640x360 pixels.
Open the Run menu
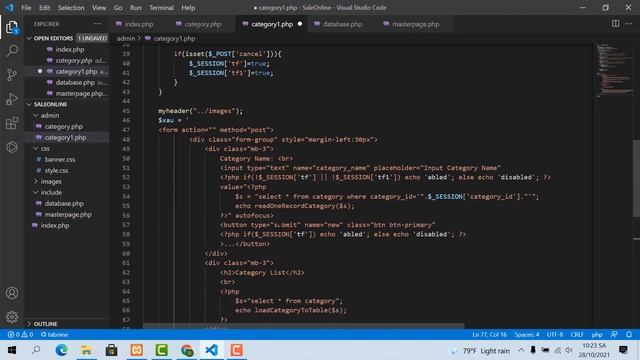[x=136, y=8]
